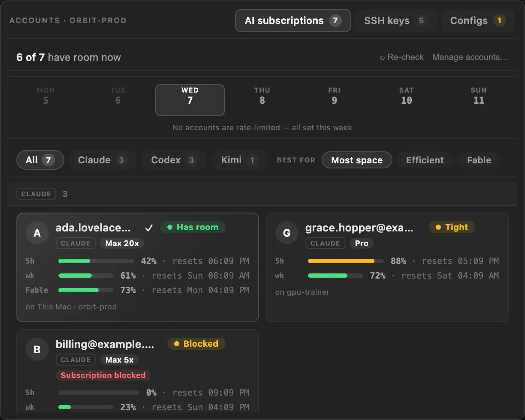Click the 88% value on grace.hopper card
Viewport: 525px width, 420px height.
398,261
